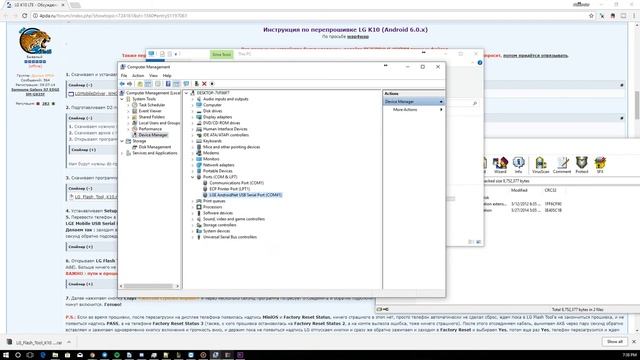Open the File menu in Computer Management
This screenshot has height=360, width=640.
[x=124, y=76]
